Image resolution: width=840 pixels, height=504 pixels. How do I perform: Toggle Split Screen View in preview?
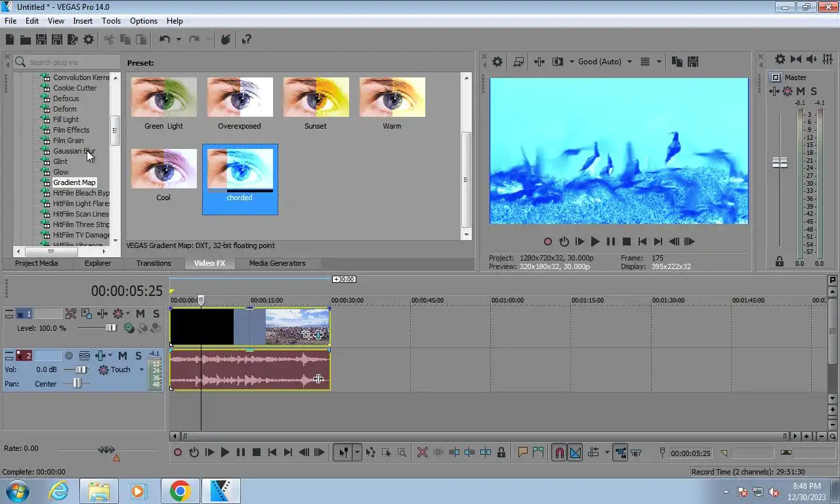pyautogui.click(x=558, y=62)
